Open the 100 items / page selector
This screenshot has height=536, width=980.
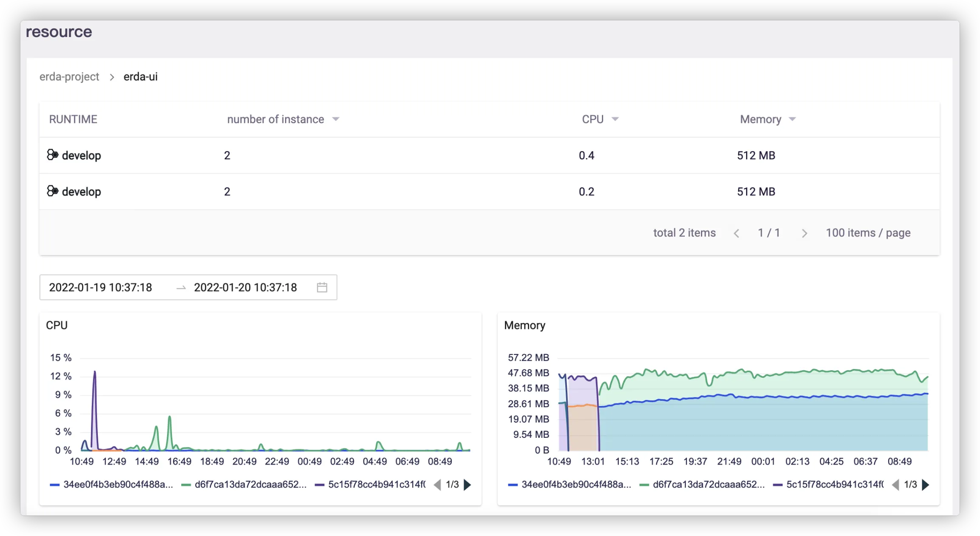point(868,233)
